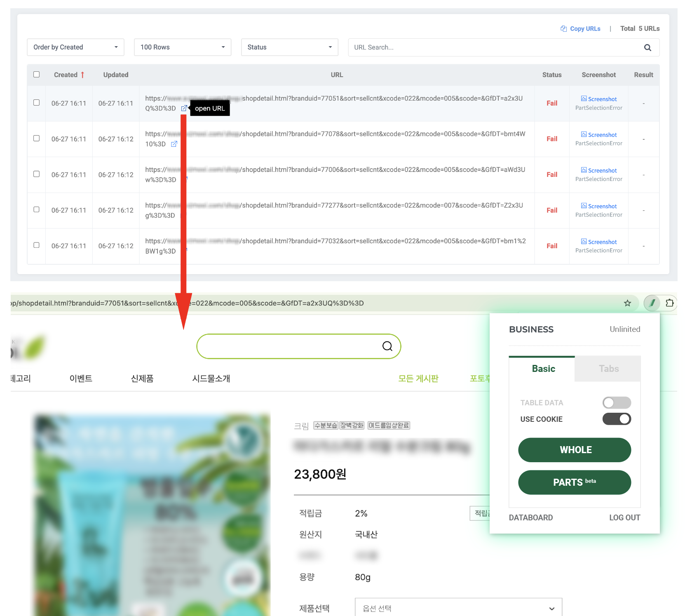
Task: Disable the USE COOKIE switch
Action: pyautogui.click(x=617, y=419)
